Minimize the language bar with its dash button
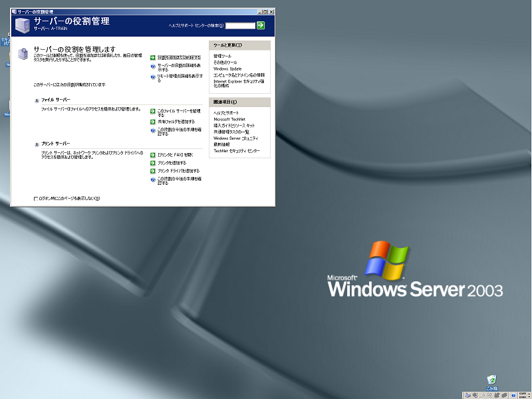Image resolution: width=532 pixels, height=399 pixels. click(x=529, y=394)
